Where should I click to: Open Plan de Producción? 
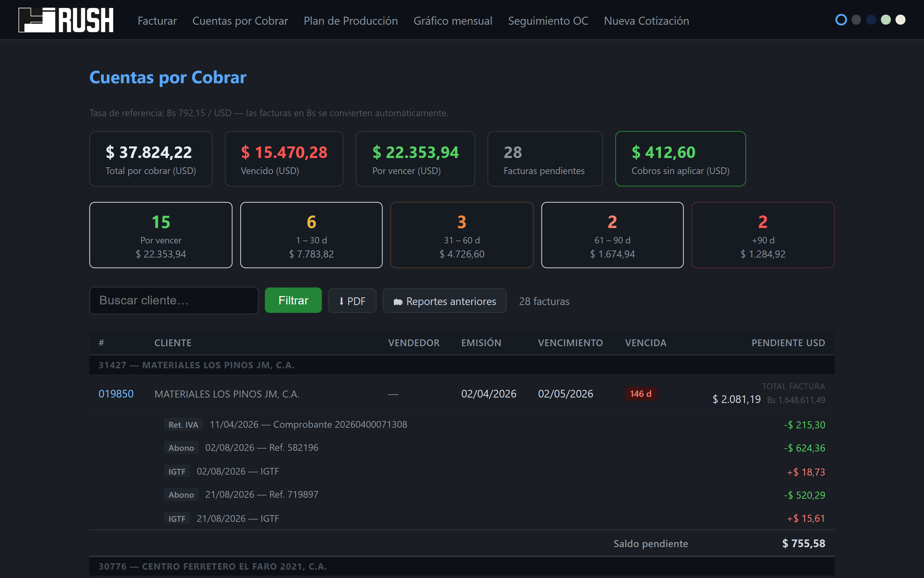tap(350, 21)
